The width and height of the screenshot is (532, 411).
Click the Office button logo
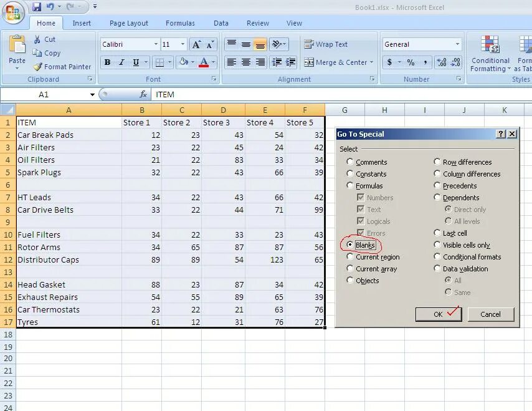tap(13, 13)
